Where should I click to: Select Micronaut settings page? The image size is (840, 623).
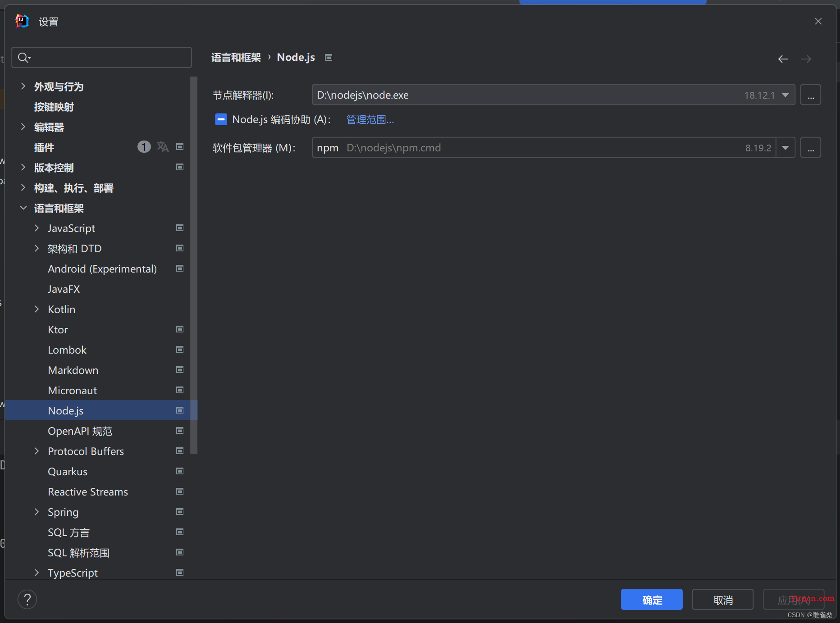[73, 391]
